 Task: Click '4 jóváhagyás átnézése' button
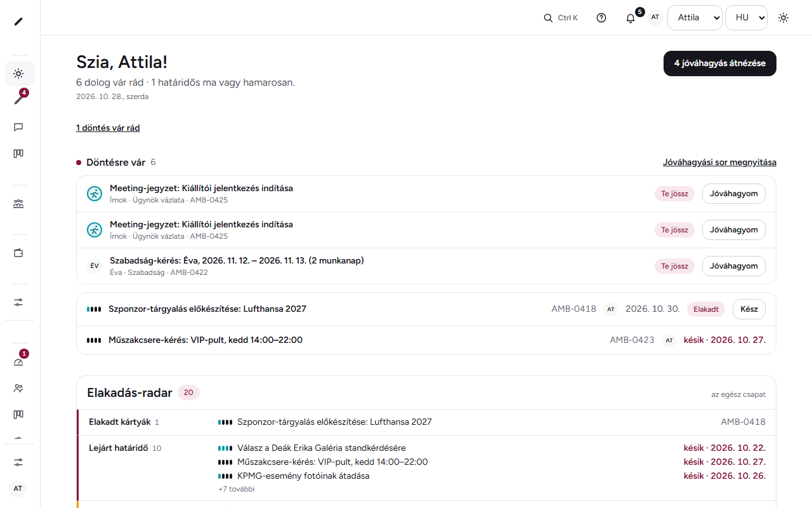[720, 63]
